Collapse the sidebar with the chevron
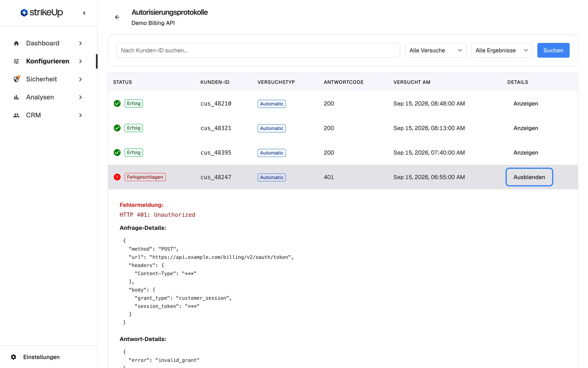The image size is (588, 368). 84,13
